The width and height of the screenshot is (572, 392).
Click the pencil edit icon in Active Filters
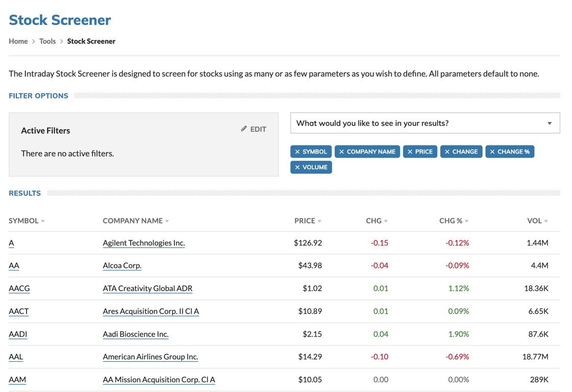pos(244,129)
